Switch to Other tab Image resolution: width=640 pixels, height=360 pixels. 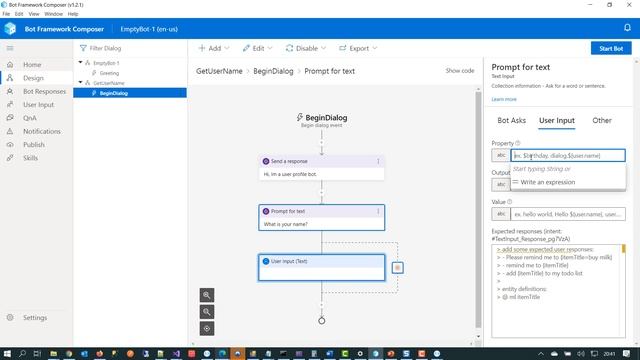(x=602, y=120)
